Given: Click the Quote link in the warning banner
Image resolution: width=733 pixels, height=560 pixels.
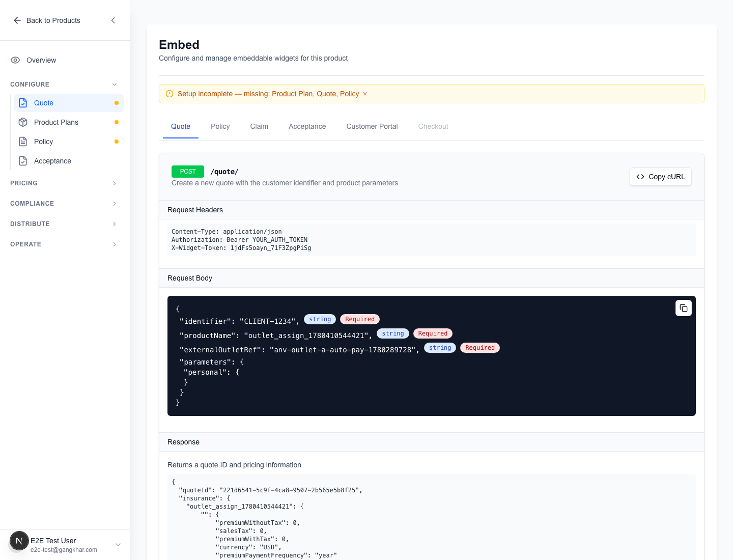Looking at the screenshot, I should point(326,94).
